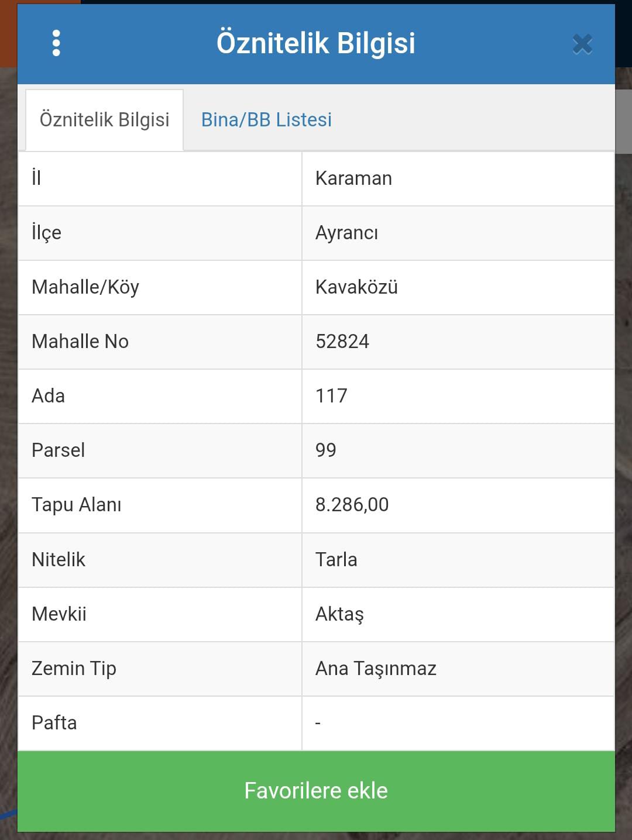Viewport: 632px width, 840px height.
Task: Switch to the Öznitelik Bilgisi tab
Action: pyautogui.click(x=104, y=120)
